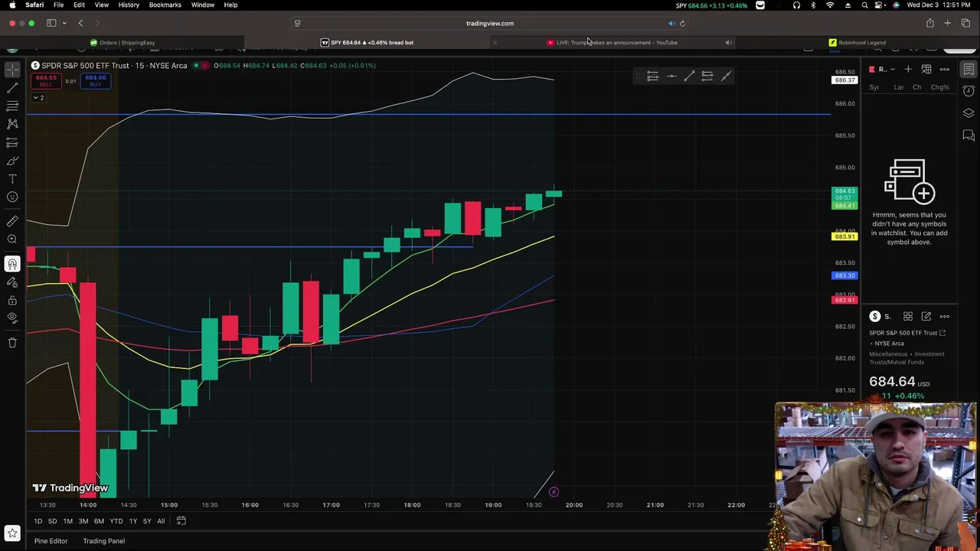Click the Chg% column header
Viewport: 980px width, 551px height.
(939, 87)
